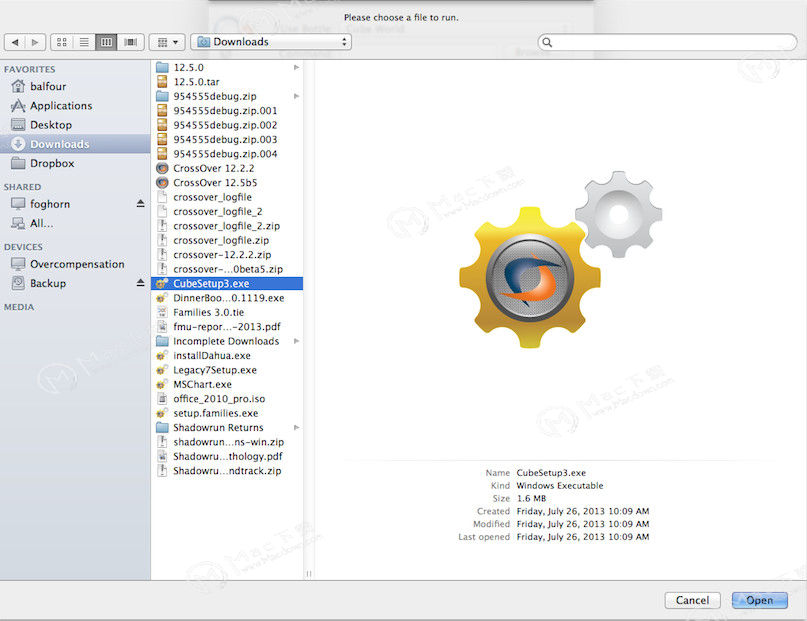Select Families 3.0.tie file
807x621 pixels.
pos(227,312)
